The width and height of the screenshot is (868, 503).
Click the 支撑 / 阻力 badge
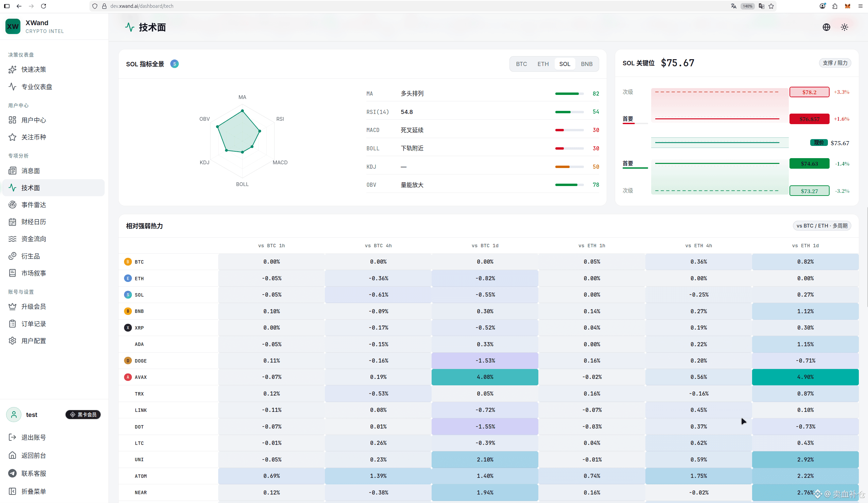pyautogui.click(x=835, y=63)
